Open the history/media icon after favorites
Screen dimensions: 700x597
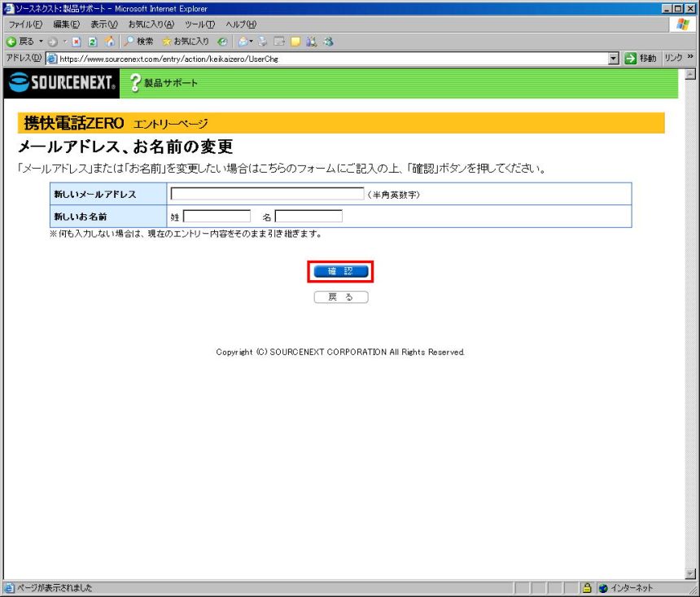222,42
